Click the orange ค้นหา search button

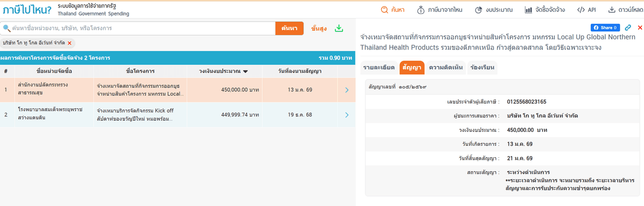click(x=289, y=28)
